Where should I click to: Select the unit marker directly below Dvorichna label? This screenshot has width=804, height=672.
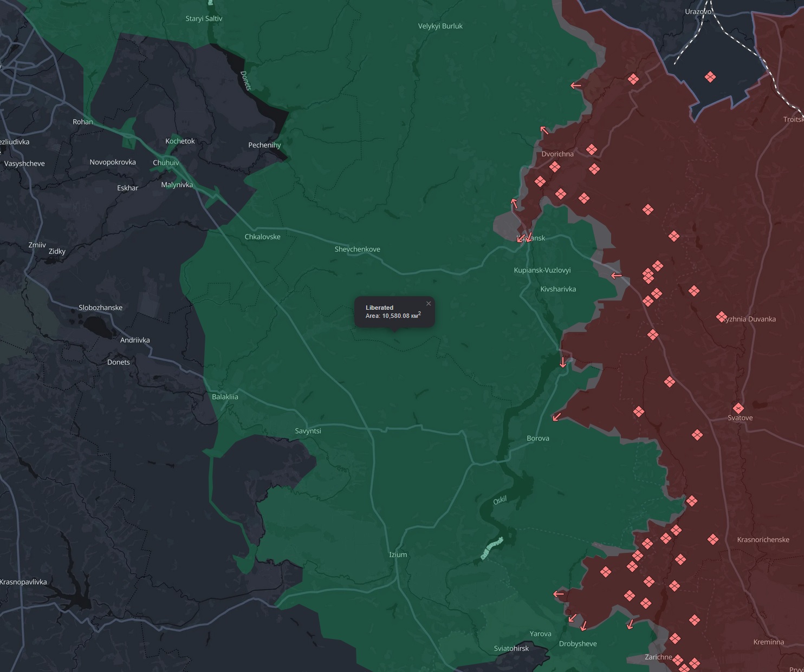[x=554, y=167]
